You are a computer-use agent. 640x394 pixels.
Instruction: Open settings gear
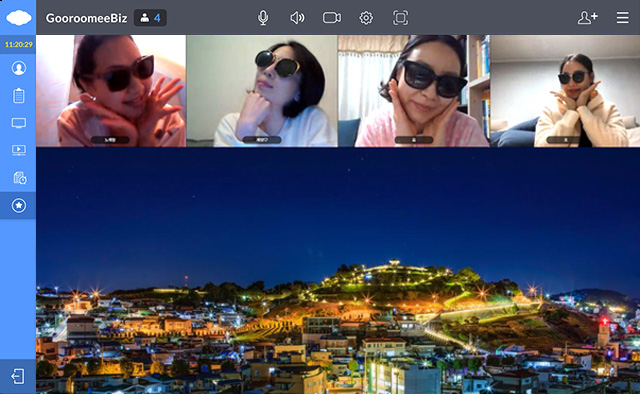366,18
